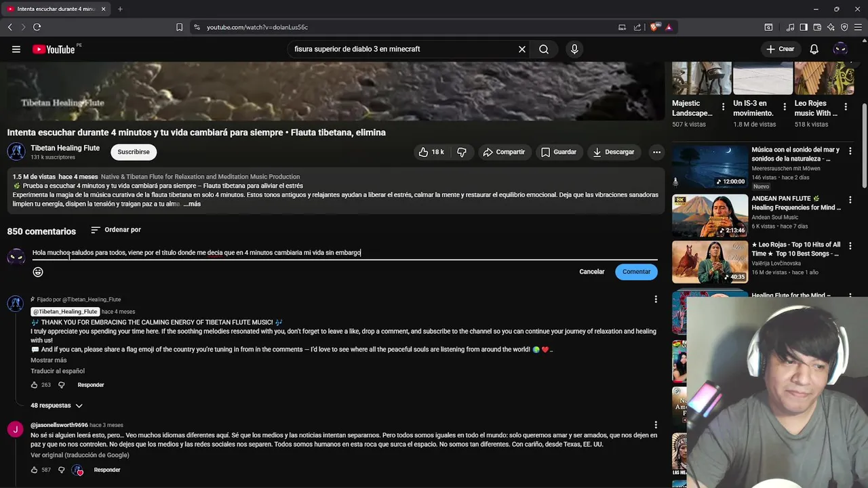The image size is (868, 488).
Task: Expand the 48 respuestas replies
Action: [x=57, y=405]
